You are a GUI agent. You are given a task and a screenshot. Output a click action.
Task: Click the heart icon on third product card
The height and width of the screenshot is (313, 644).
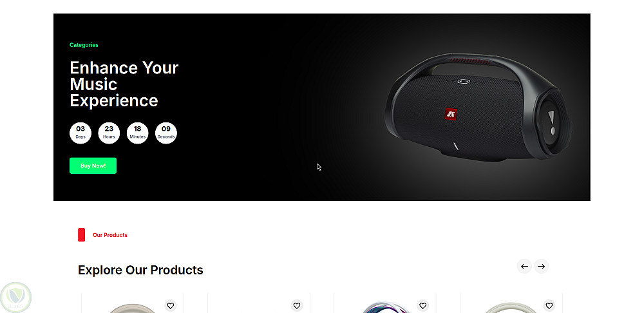click(x=422, y=306)
